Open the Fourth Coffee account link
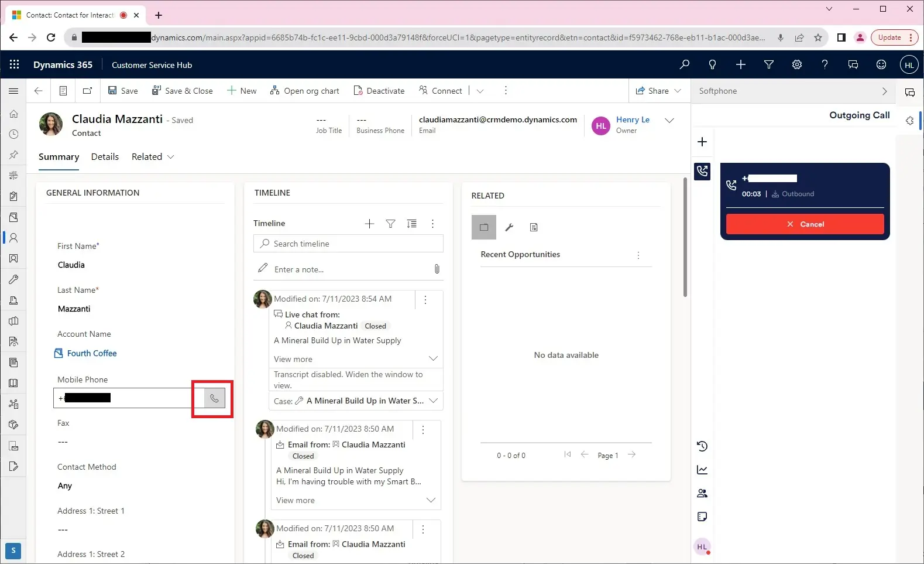The width and height of the screenshot is (924, 564). point(92,353)
